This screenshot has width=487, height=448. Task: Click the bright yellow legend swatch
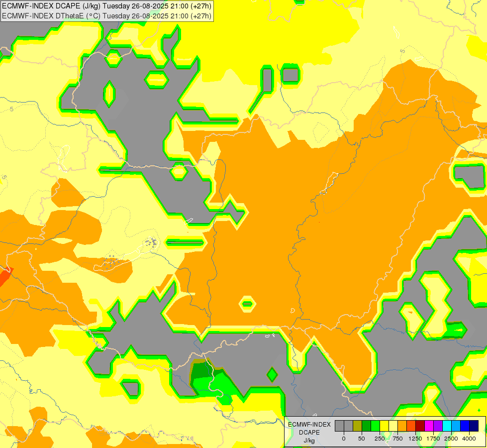pyautogui.click(x=384, y=426)
